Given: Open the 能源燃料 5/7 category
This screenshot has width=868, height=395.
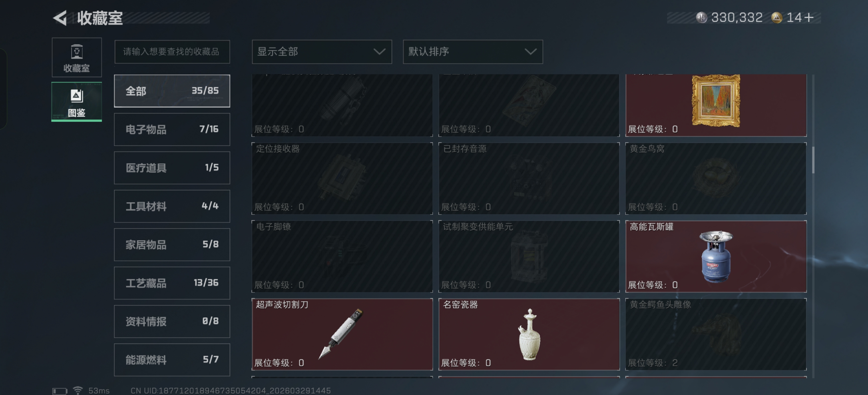Looking at the screenshot, I should point(172,360).
